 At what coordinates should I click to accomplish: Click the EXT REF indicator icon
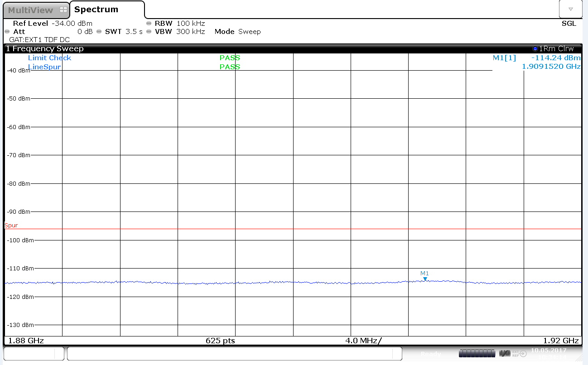(519, 353)
